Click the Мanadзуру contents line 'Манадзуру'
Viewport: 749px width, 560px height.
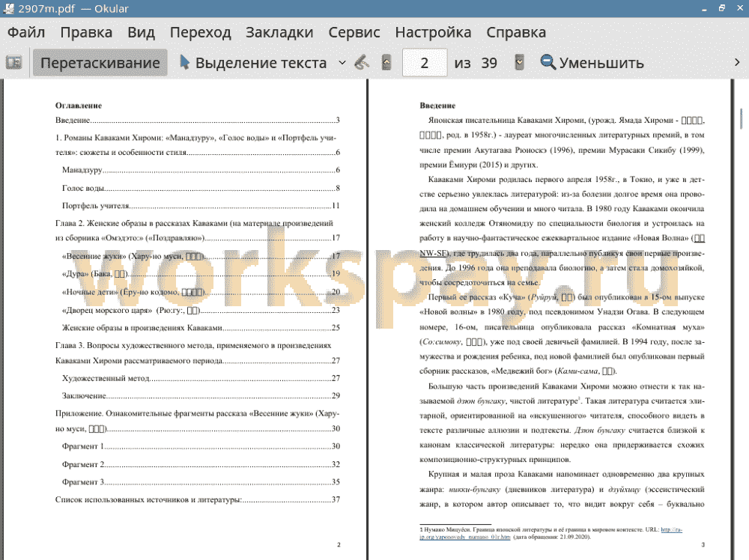201,169
